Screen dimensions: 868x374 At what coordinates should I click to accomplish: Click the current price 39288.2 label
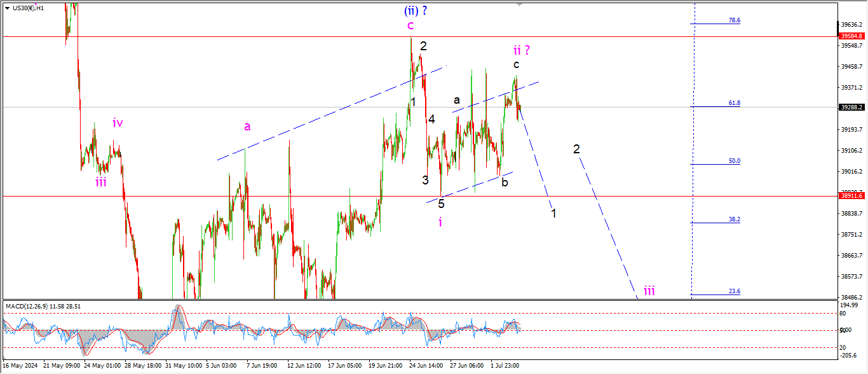click(851, 107)
